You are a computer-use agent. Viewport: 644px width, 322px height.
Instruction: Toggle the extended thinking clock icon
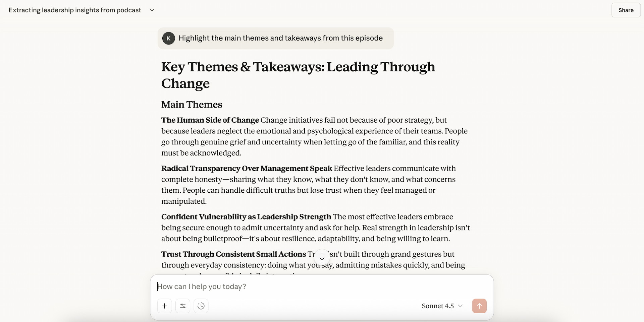[x=201, y=306]
